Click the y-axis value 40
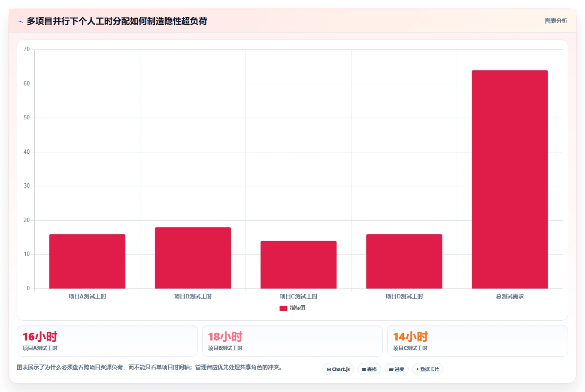This screenshot has height=392, width=585. [x=27, y=152]
